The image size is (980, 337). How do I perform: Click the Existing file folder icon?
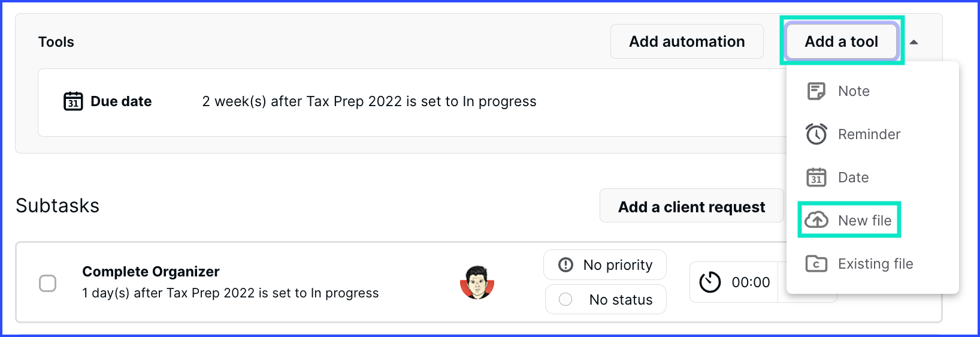(x=816, y=264)
